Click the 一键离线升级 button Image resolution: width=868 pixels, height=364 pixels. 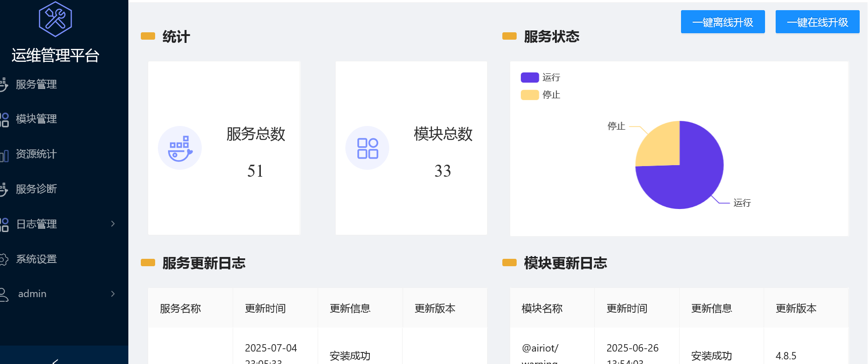[x=723, y=22]
